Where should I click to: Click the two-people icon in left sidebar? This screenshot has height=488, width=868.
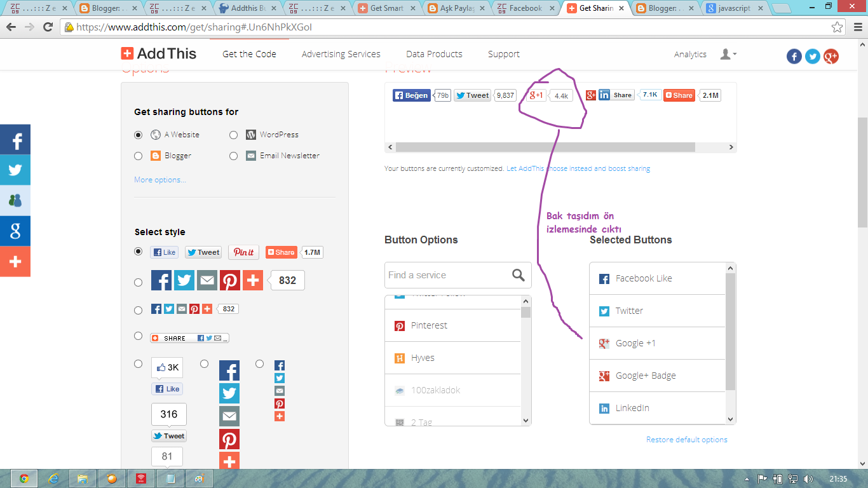pyautogui.click(x=15, y=200)
